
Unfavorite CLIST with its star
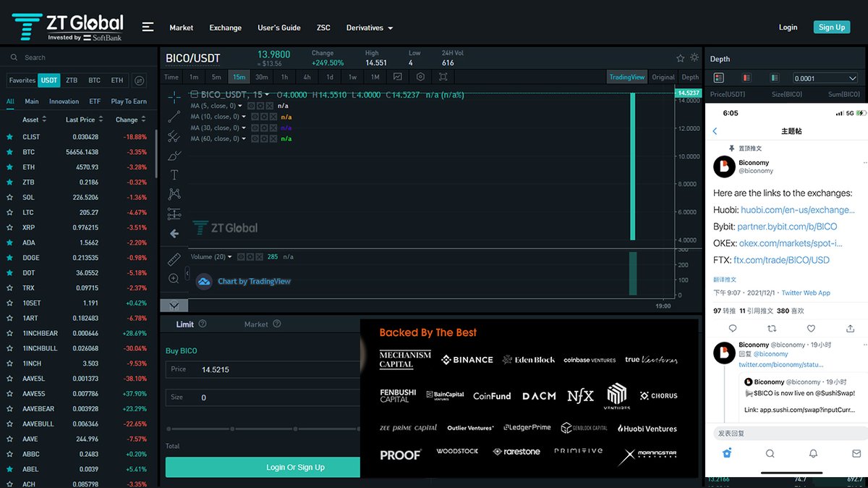click(x=9, y=137)
